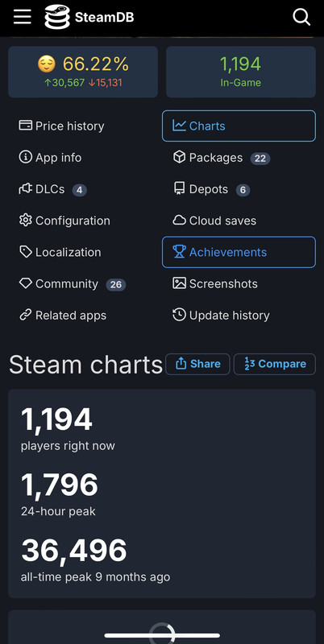
Task: Tap the Related apps link icon
Action: pos(26,316)
